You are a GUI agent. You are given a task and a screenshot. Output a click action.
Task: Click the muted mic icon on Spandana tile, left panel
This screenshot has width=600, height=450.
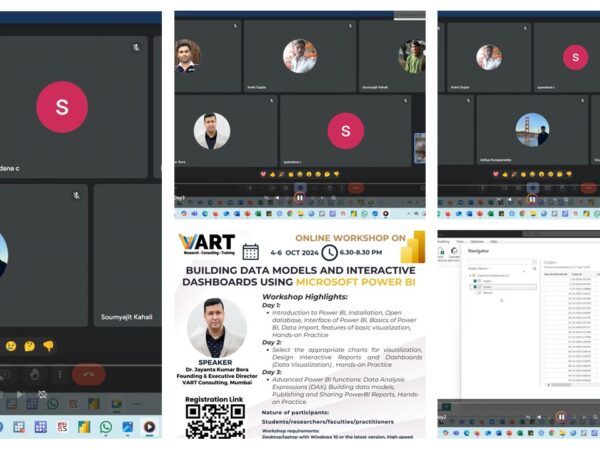[x=136, y=47]
